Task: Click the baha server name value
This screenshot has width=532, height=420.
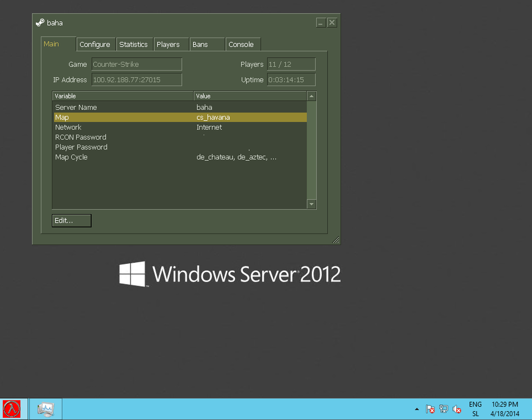Action: click(204, 107)
